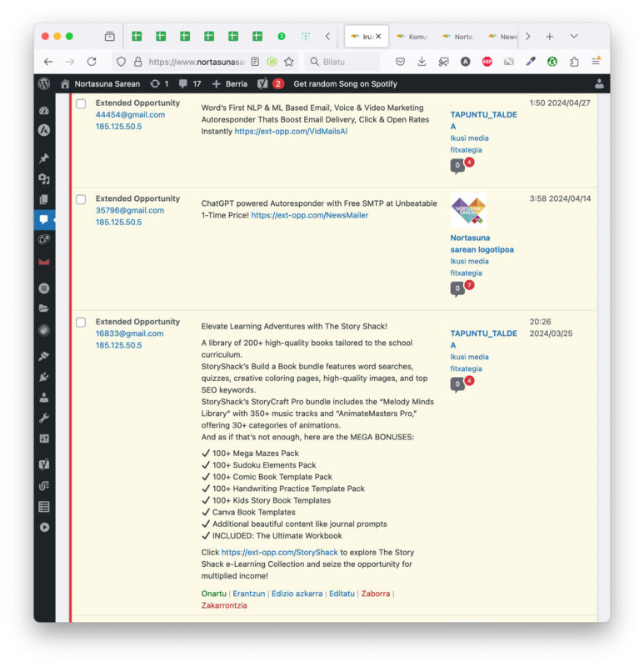The width and height of the screenshot is (644, 667).
Task: Open the user profile icon in admin bar
Action: (599, 84)
